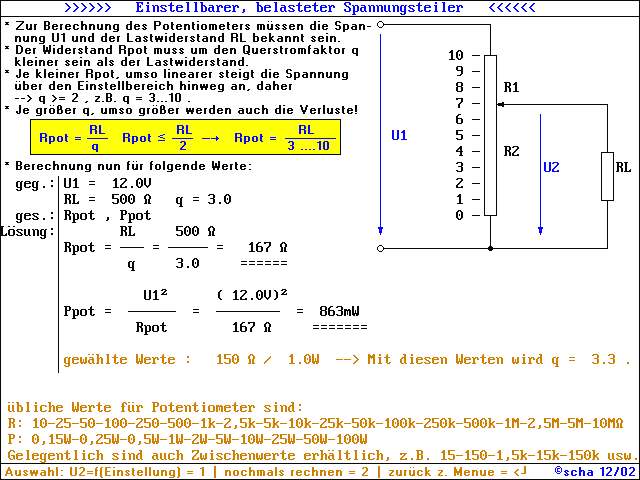Click the ©scha 12/02 copyright text
This screenshot has height=480, width=640.
click(594, 471)
